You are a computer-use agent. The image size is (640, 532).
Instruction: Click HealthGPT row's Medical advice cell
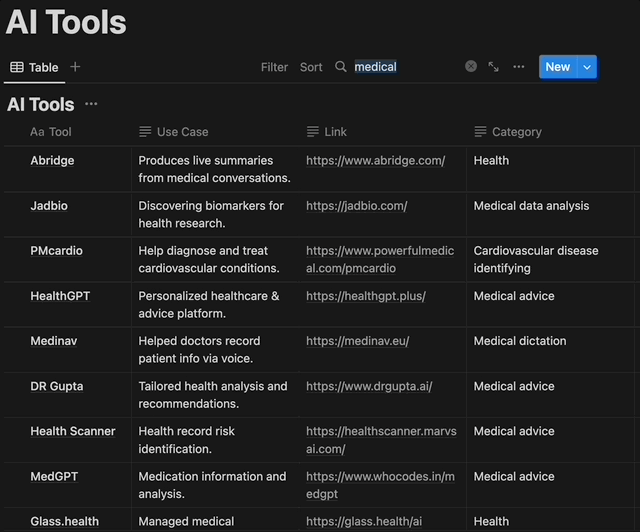pos(550,305)
